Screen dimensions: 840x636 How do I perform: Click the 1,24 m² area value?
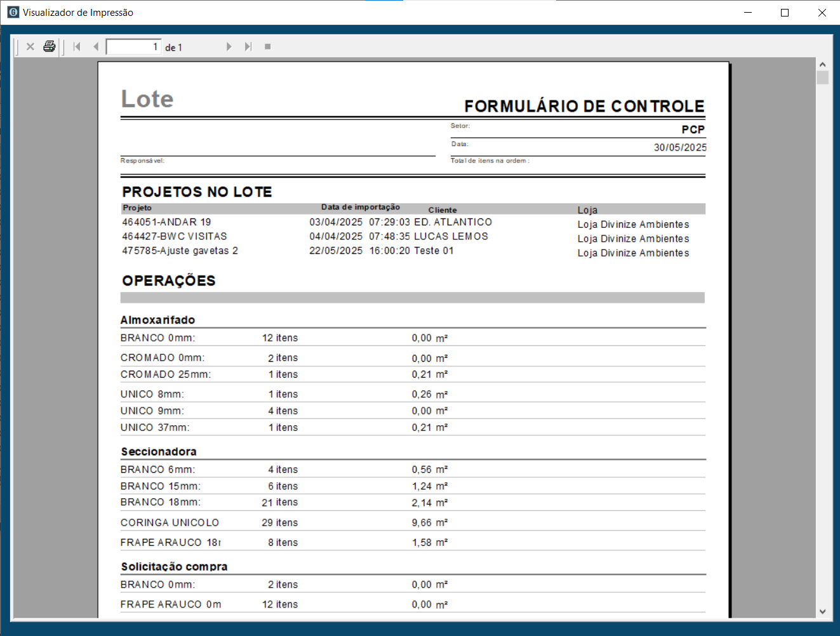(430, 486)
